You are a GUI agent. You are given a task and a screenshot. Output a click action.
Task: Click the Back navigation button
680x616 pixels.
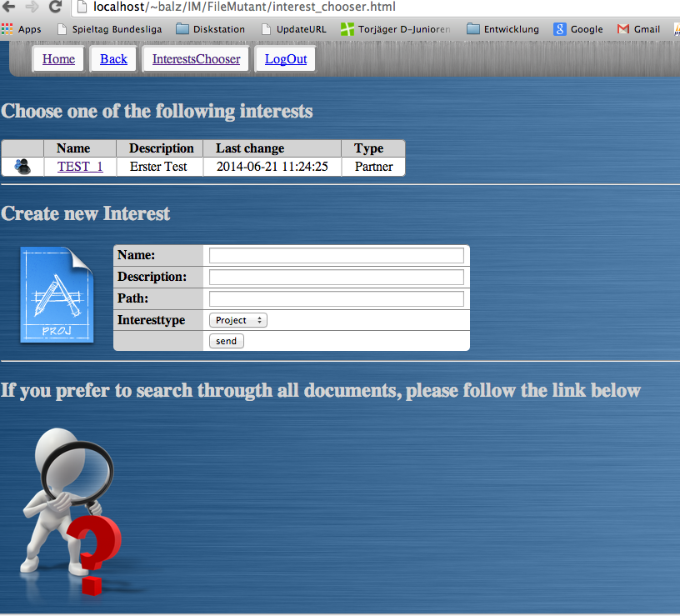(112, 58)
